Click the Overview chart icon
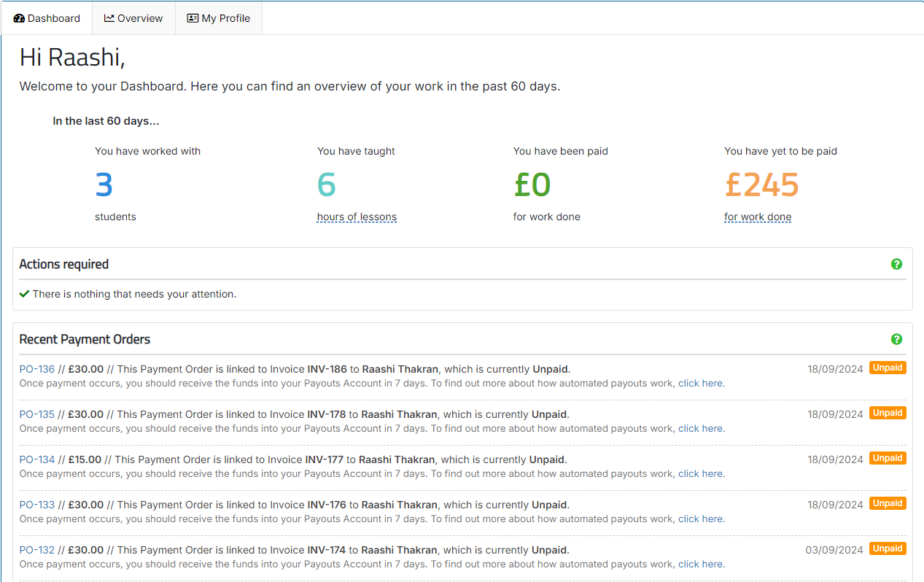Viewport: 924px width, 582px height. [109, 18]
